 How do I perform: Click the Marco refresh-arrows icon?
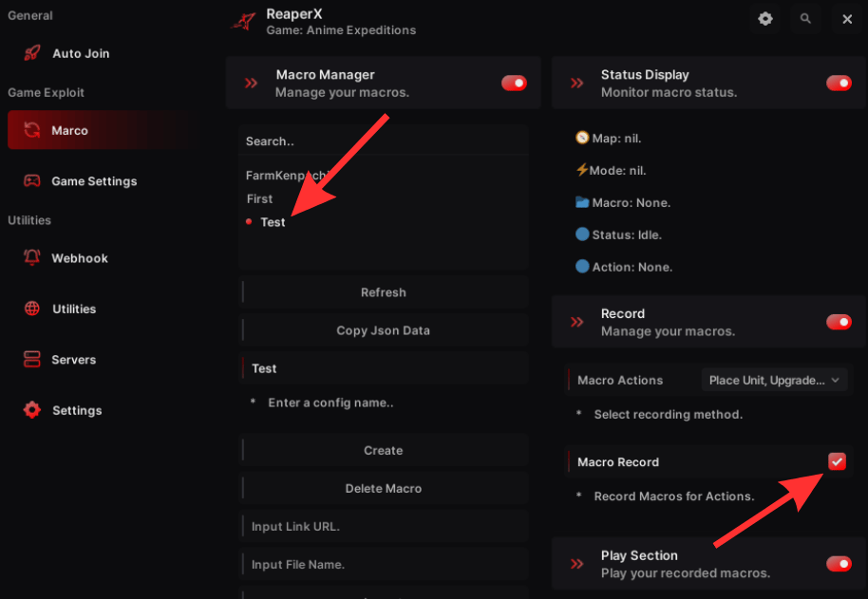[x=32, y=130]
